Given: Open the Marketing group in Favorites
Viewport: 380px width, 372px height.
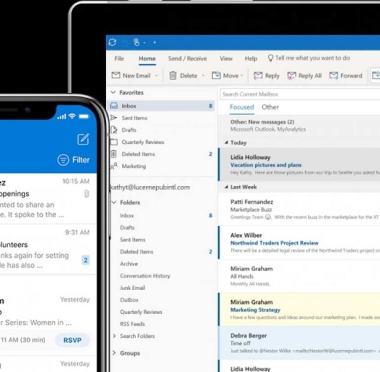Looking at the screenshot, I should (x=134, y=166).
